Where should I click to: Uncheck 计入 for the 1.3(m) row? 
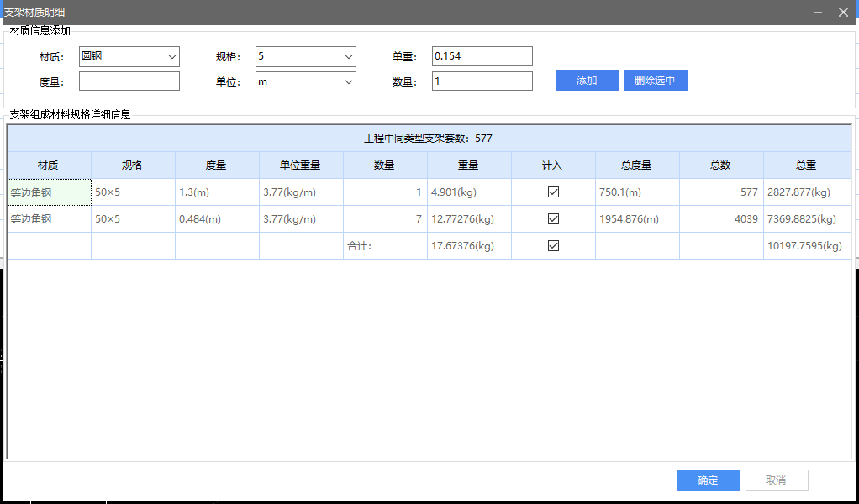(553, 192)
